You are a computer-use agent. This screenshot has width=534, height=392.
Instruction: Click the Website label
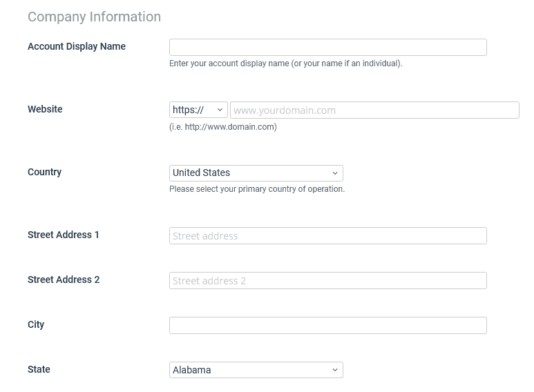(45, 109)
